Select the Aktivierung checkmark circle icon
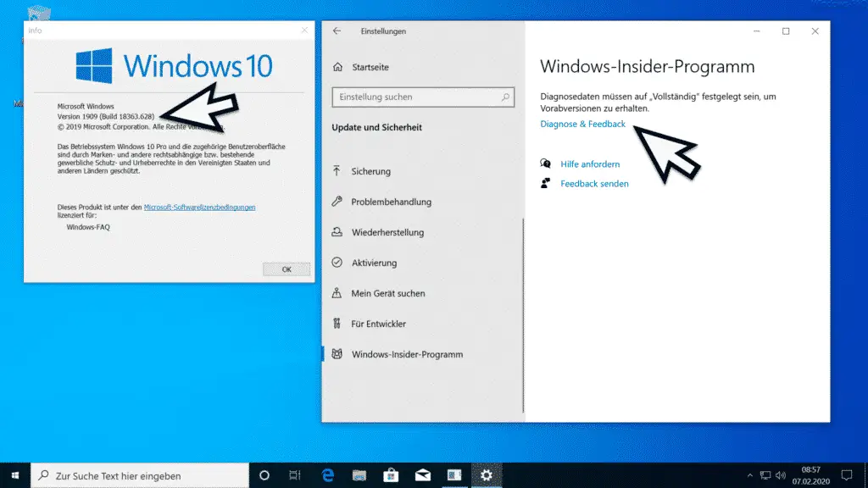Viewport: 868px width, 488px height. coord(337,263)
